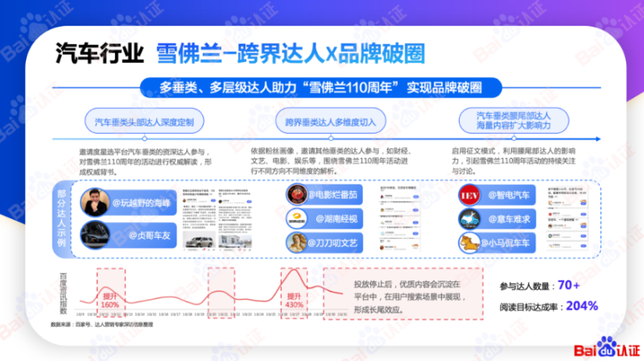
Task: Select the @刀刀叨文艺 name label
Action: 333,243
